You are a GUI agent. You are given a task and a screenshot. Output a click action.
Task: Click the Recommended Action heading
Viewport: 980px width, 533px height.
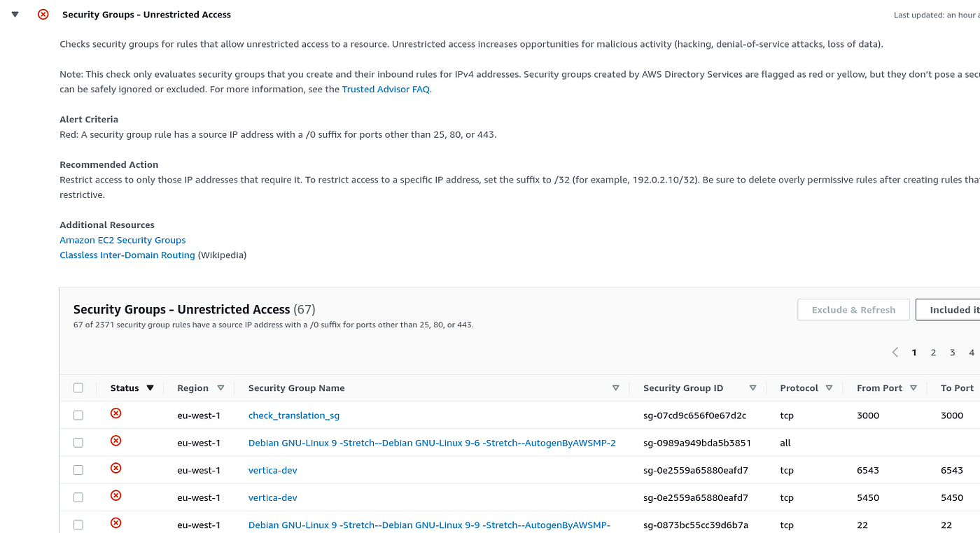tap(109, 165)
